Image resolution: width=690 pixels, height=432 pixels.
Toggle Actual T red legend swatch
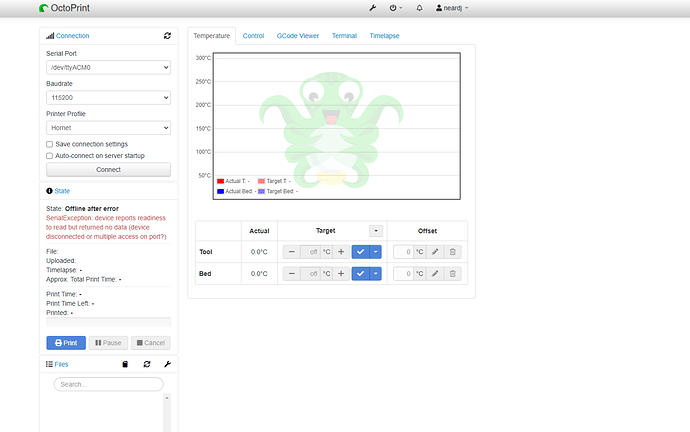(220, 181)
